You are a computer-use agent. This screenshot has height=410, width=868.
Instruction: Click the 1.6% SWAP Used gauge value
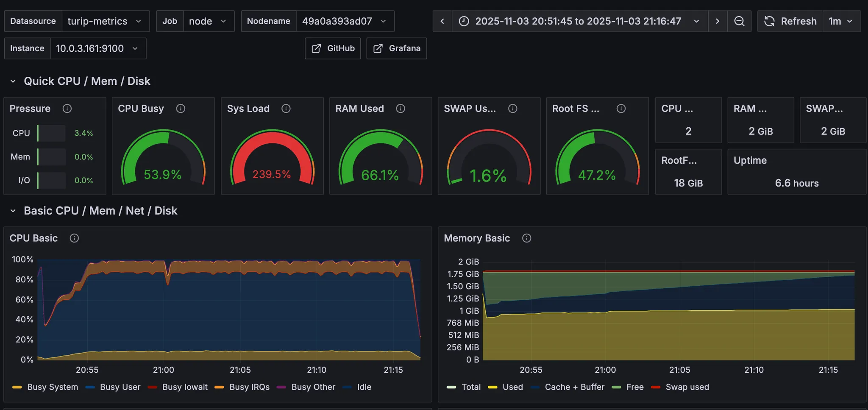coord(488,176)
